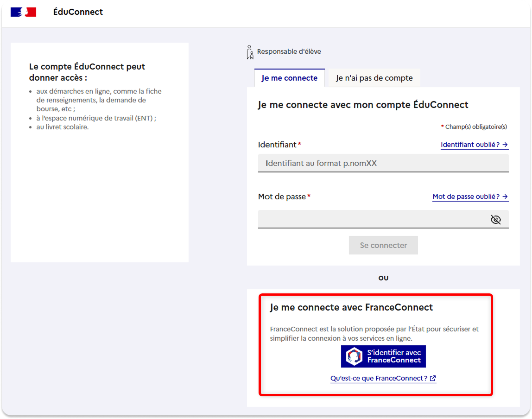Image resolution: width=532 pixels, height=419 pixels.
Task: Click the "à l'espace numérique de travail (ENT)" bullet
Action: pos(96,118)
